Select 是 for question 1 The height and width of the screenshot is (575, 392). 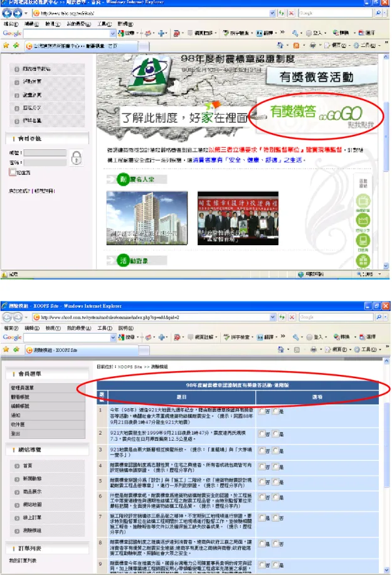click(275, 411)
